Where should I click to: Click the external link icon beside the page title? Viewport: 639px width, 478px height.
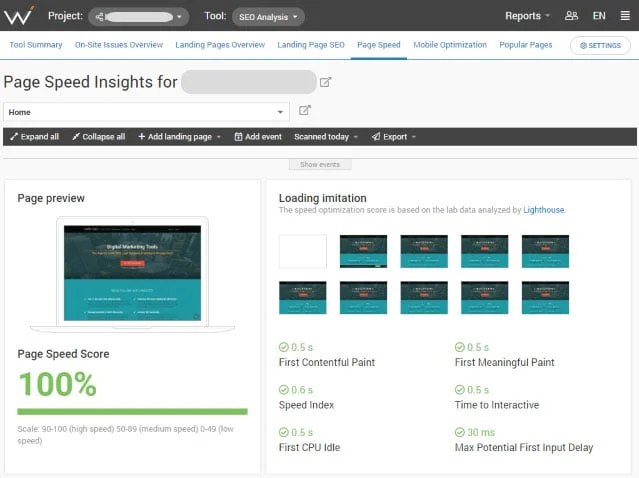click(325, 82)
